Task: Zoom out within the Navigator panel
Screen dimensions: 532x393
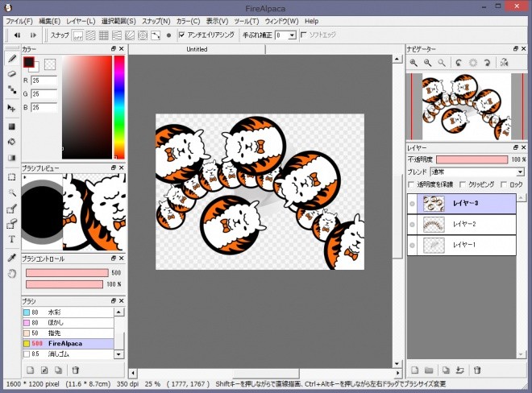Action: point(427,63)
